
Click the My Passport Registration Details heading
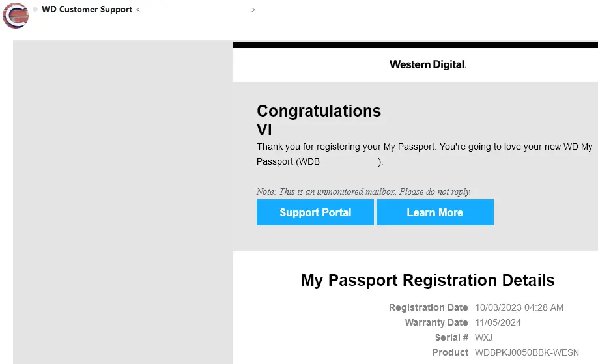(427, 280)
